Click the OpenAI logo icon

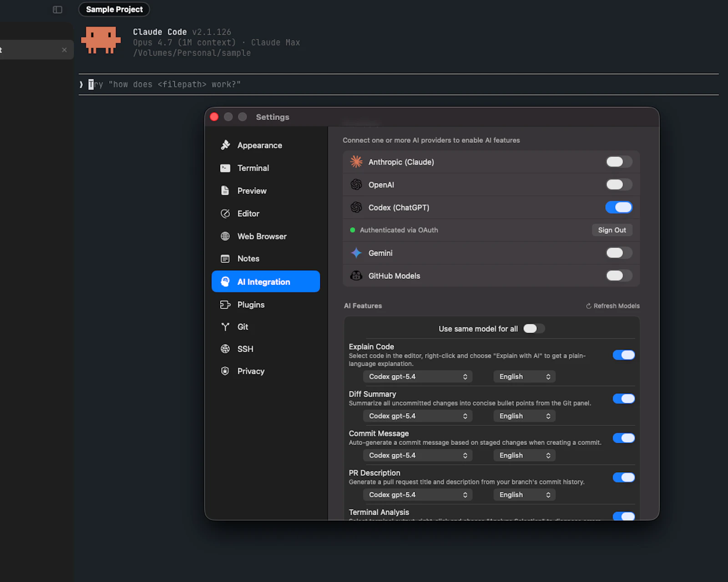[x=356, y=184]
